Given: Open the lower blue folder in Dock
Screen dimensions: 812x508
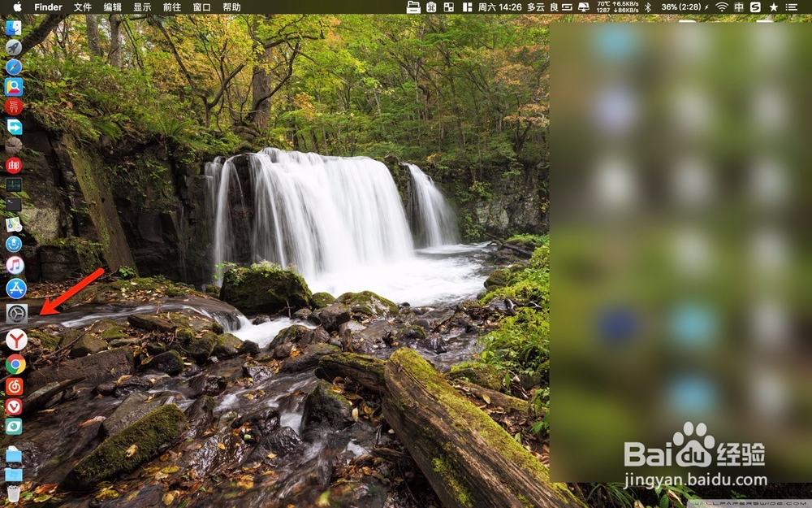Looking at the screenshot, I should [x=14, y=475].
